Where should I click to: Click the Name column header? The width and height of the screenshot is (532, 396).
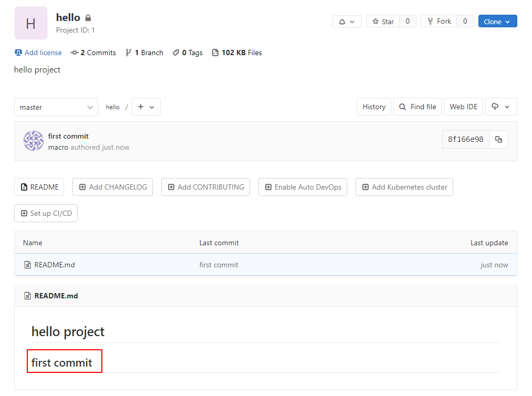[x=33, y=243]
